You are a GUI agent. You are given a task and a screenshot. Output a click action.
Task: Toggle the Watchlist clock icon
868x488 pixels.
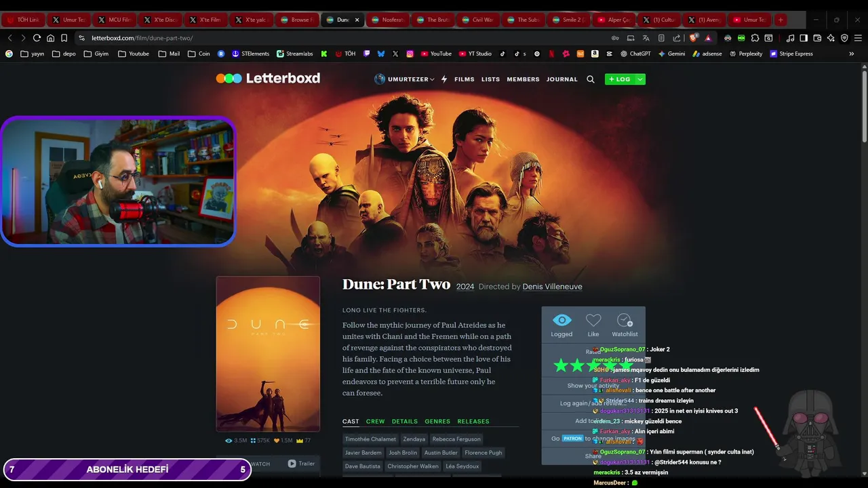(625, 325)
